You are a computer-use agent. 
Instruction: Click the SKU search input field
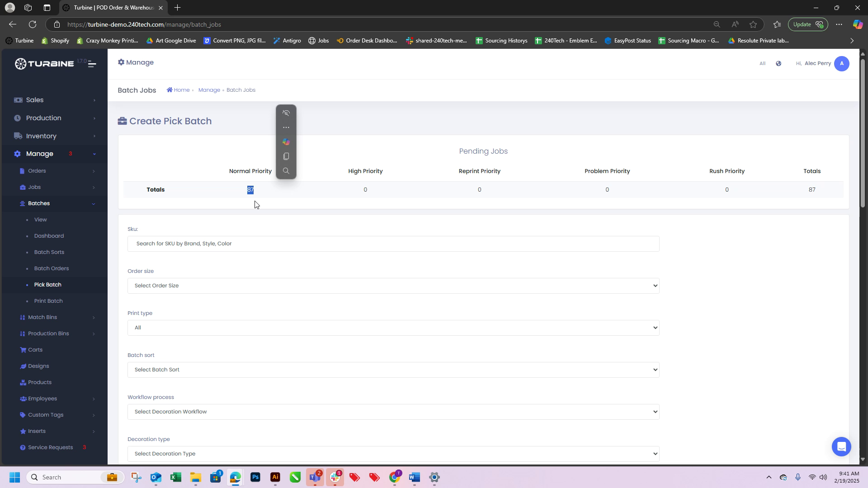393,244
